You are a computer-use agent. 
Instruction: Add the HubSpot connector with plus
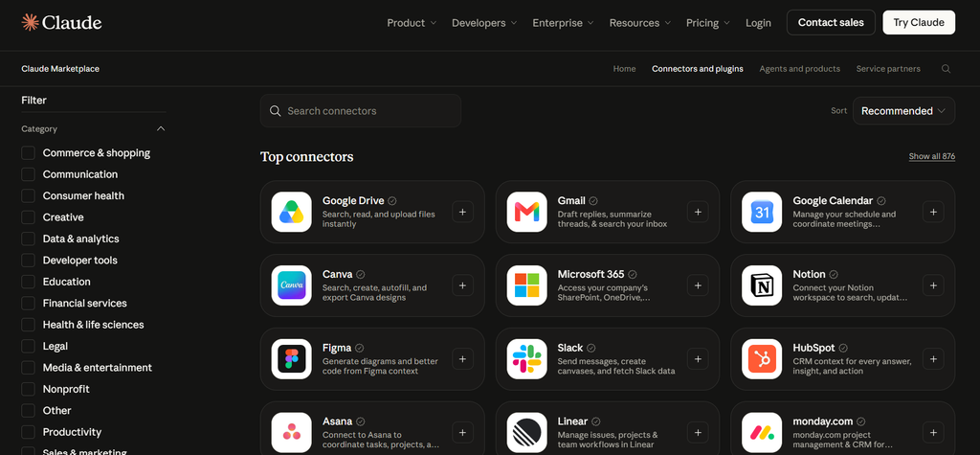coord(933,359)
